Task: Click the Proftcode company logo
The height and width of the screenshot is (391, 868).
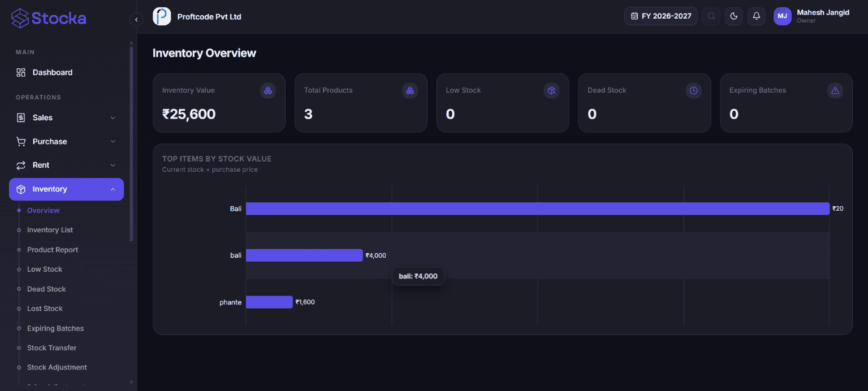Action: tap(162, 16)
